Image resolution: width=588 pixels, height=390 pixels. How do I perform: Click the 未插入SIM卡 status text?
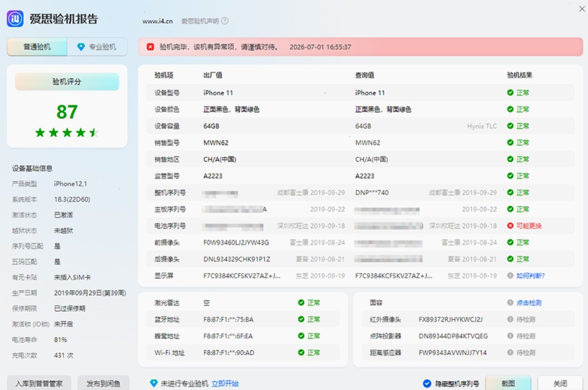tap(73, 277)
